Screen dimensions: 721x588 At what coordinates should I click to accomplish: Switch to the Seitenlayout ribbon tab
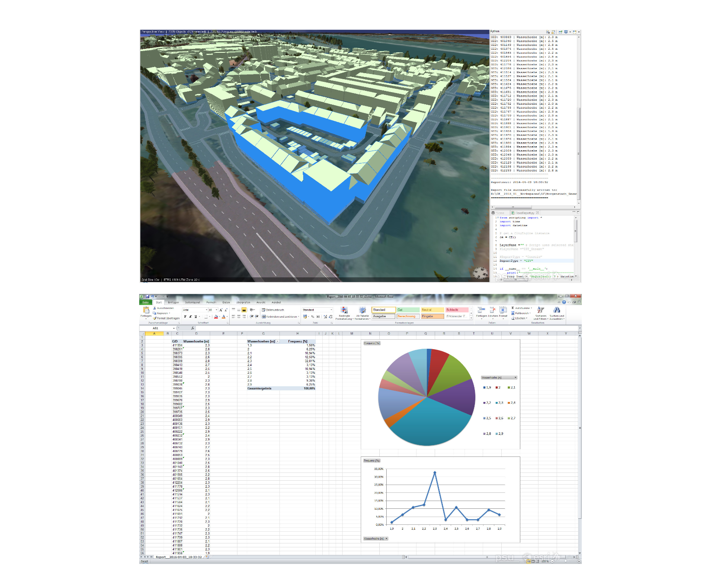192,302
